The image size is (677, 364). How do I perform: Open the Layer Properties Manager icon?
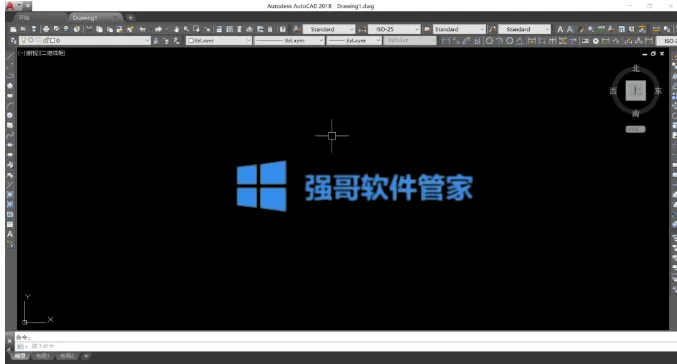[13, 40]
